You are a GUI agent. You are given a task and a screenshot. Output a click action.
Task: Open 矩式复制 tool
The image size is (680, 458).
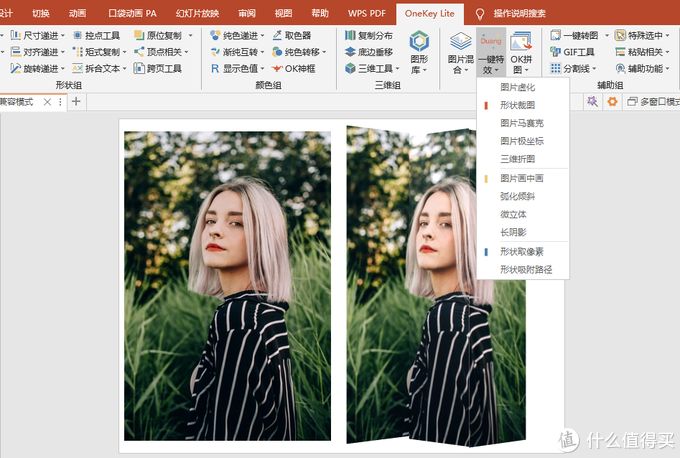click(x=99, y=52)
